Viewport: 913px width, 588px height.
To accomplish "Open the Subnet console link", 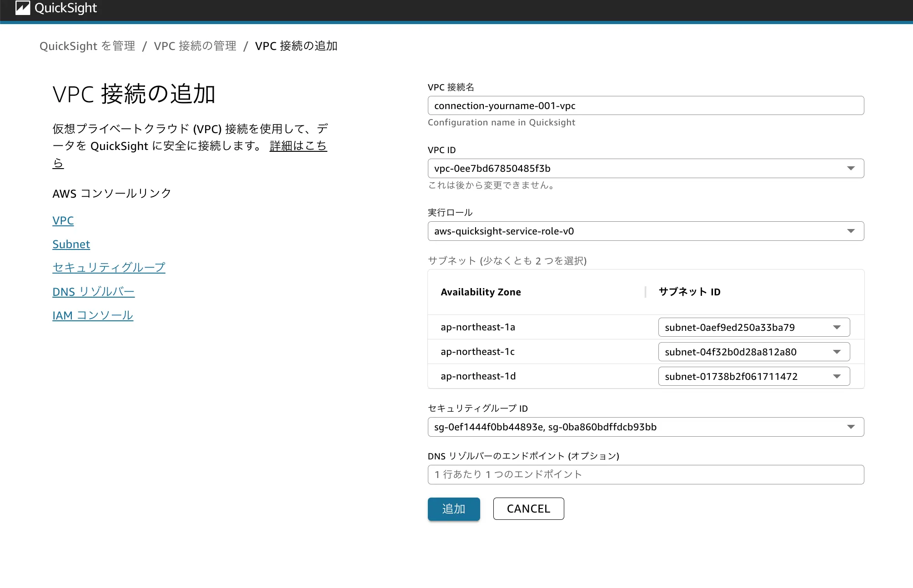I will pyautogui.click(x=71, y=244).
